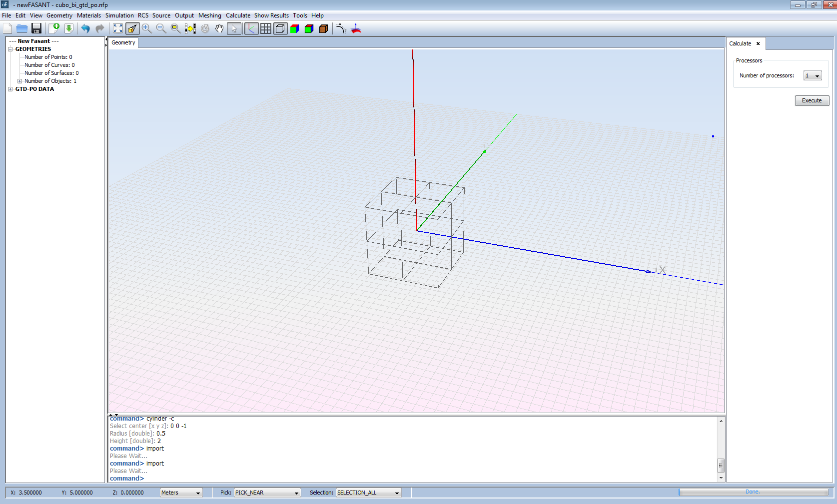Click the Zoom In magnifier icon

[x=146, y=28]
